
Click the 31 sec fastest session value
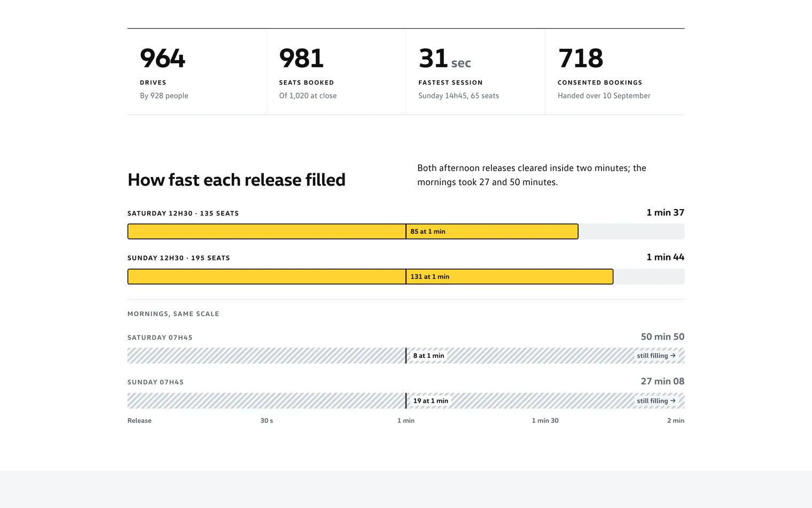444,58
